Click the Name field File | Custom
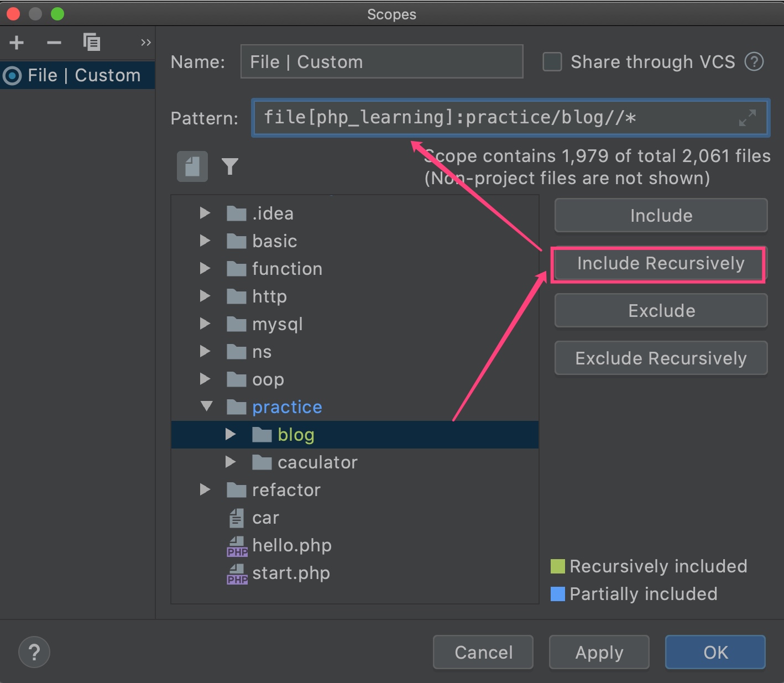The width and height of the screenshot is (784, 683). pos(381,61)
